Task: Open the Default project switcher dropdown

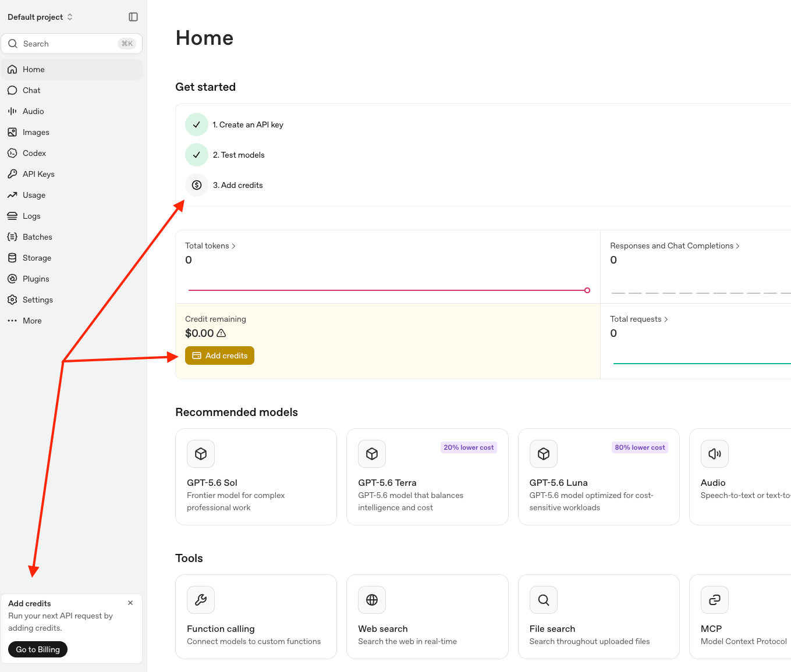Action: click(x=40, y=17)
